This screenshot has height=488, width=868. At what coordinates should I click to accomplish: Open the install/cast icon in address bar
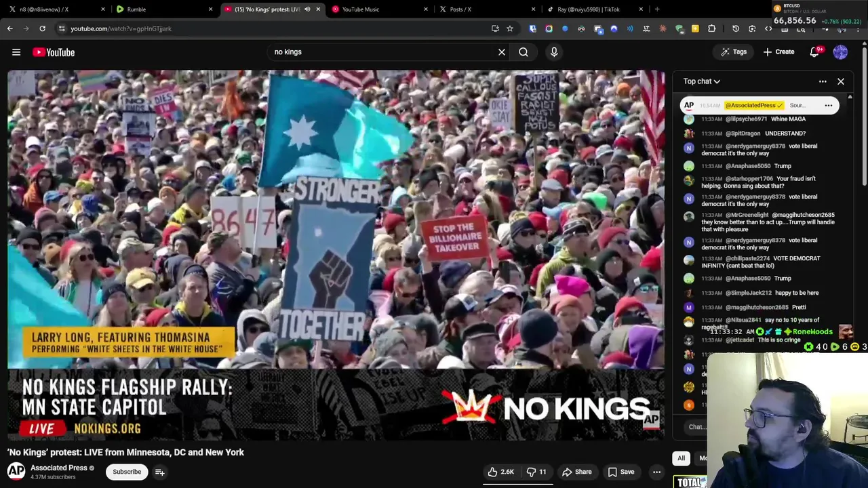point(495,28)
